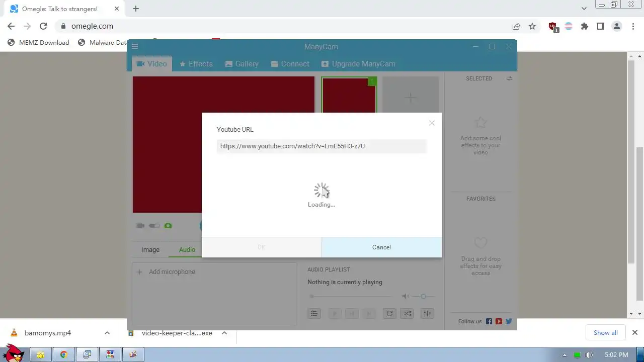Open Chrome extensions puzzle menu
Viewport: 644px width, 362px height.
click(585, 26)
